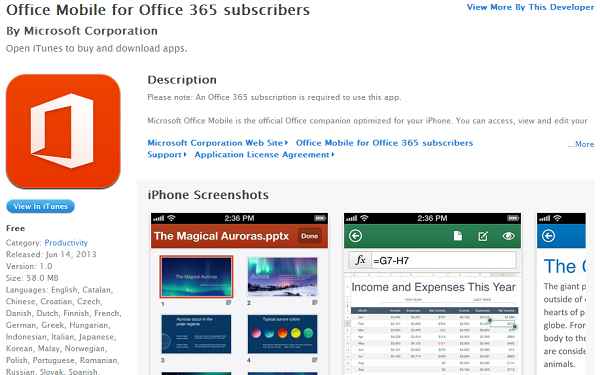Click the fx function button
Image resolution: width=600 pixels, height=375 pixels.
coord(360,261)
